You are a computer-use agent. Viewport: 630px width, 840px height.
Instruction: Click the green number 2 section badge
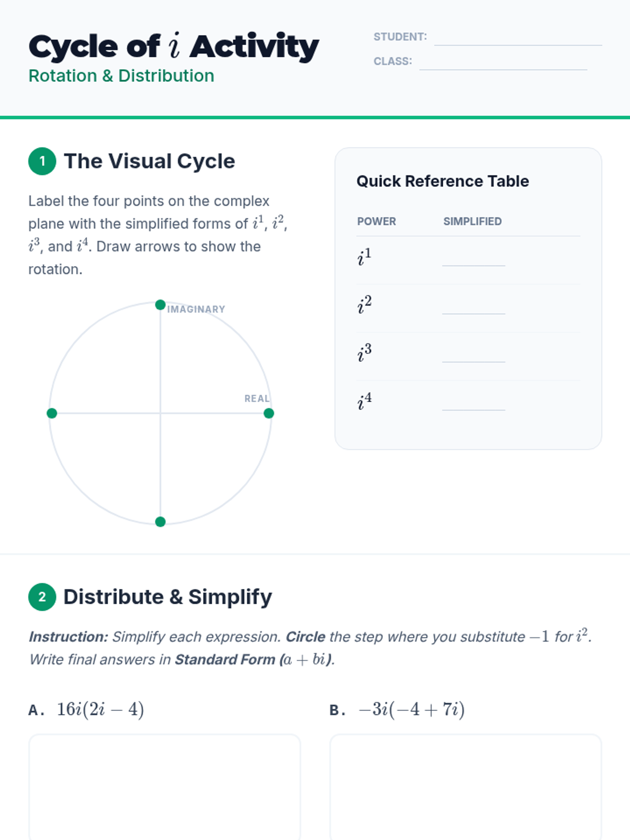[x=42, y=597]
